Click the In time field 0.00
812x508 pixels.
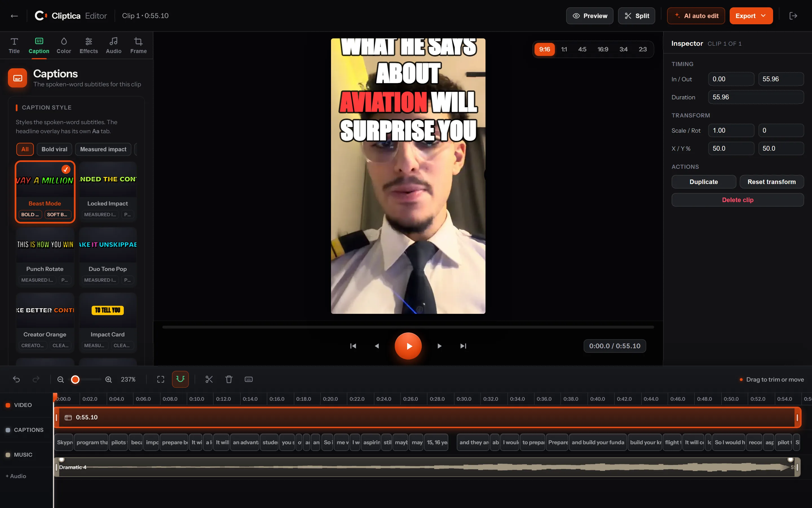point(731,79)
